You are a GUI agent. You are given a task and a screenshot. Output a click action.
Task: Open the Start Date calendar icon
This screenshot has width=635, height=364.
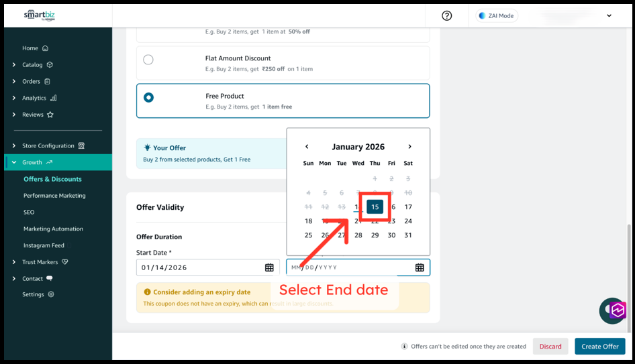tap(269, 267)
